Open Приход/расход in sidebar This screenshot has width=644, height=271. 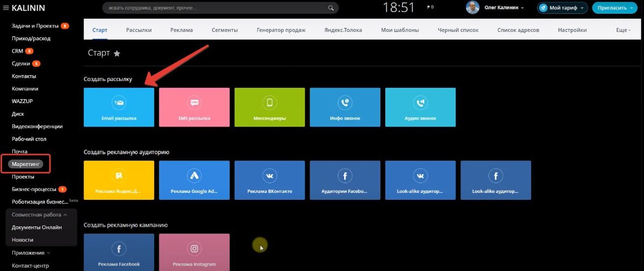coord(30,38)
